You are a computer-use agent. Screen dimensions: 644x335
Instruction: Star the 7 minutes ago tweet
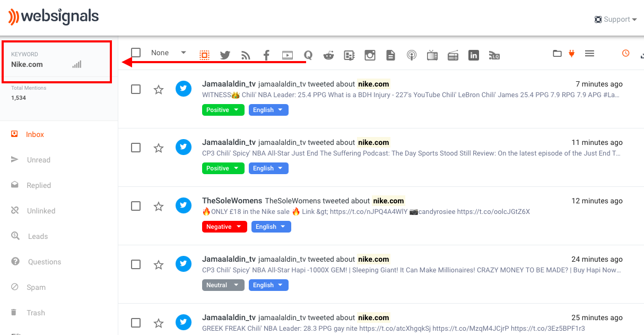[x=158, y=89]
